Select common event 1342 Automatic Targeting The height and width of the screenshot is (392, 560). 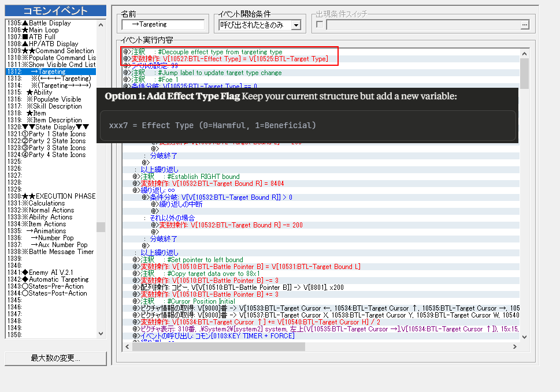[51, 279]
